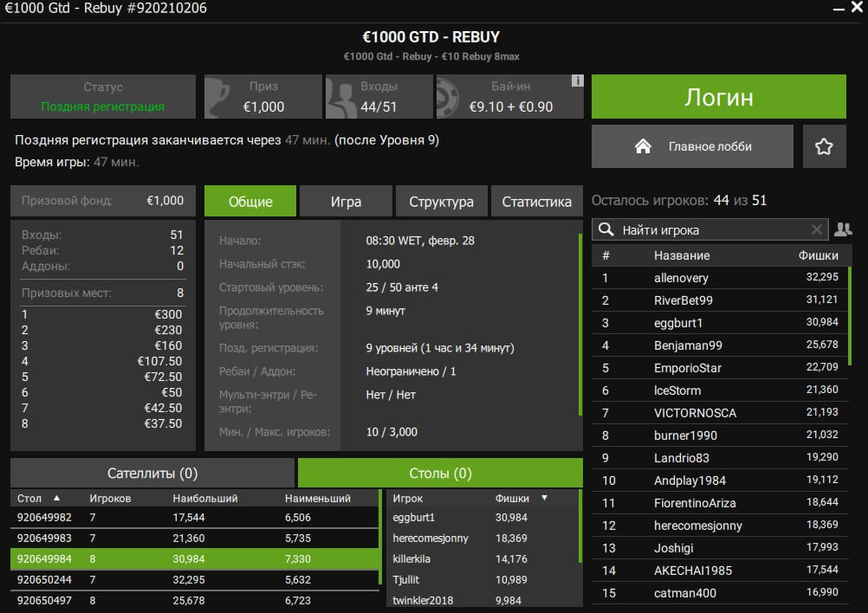Sort players by Фишки column arrow
This screenshot has height=613, width=868.
[544, 498]
